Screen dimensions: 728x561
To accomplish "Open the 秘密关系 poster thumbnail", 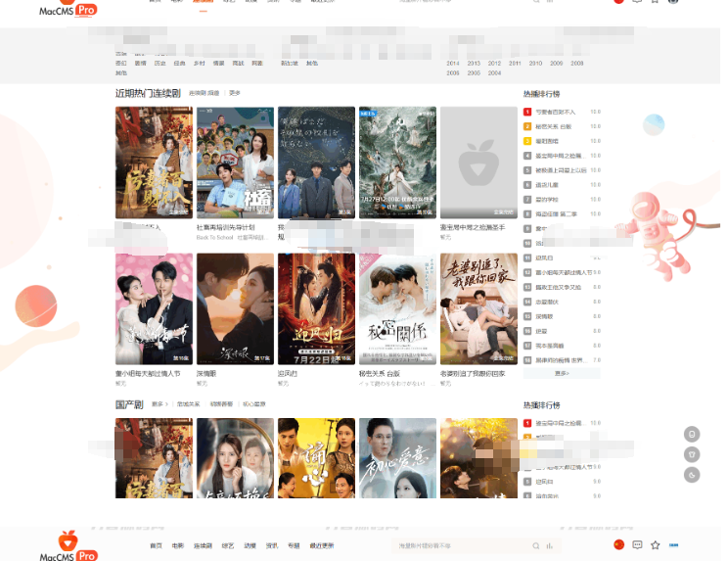I will coord(397,308).
